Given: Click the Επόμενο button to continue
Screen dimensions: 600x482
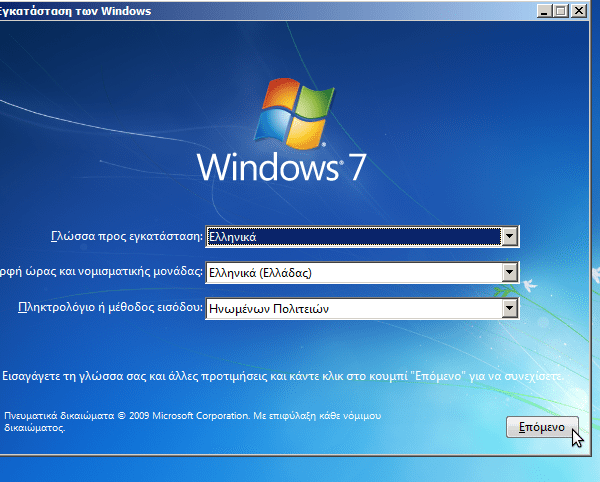Looking at the screenshot, I should tap(542, 427).
